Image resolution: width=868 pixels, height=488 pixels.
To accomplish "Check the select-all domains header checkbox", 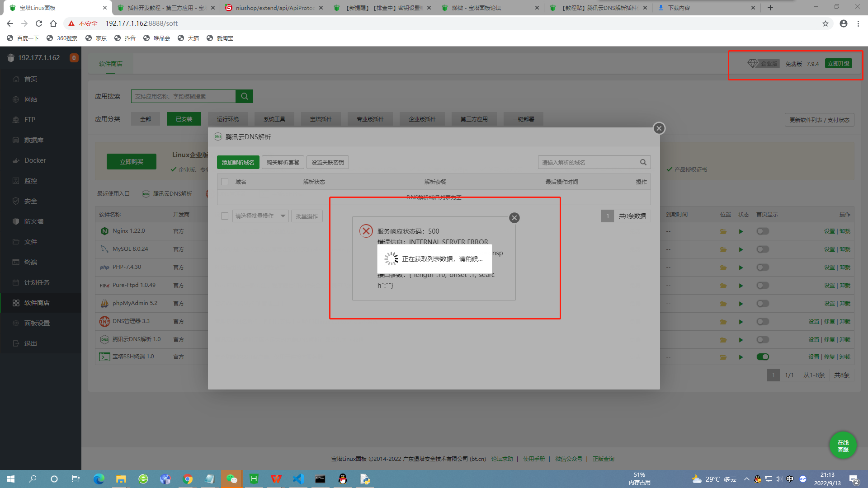I will [225, 182].
